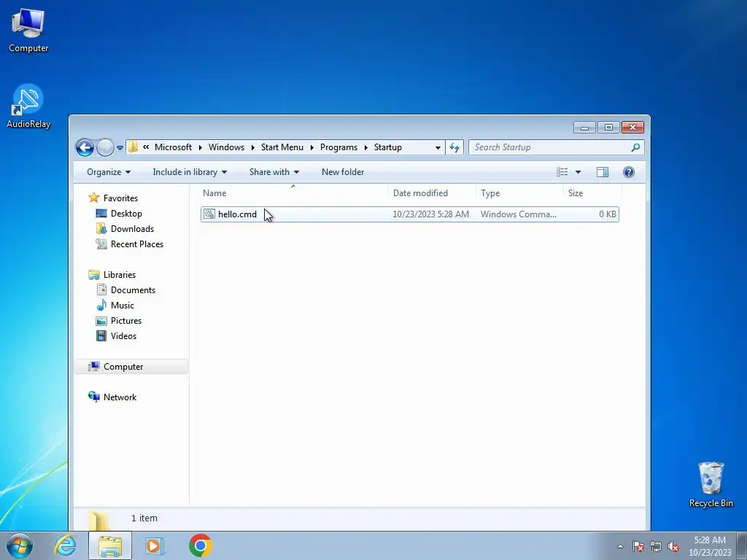This screenshot has height=560, width=747.
Task: Click the 0 KB size cell
Action: tap(608, 214)
